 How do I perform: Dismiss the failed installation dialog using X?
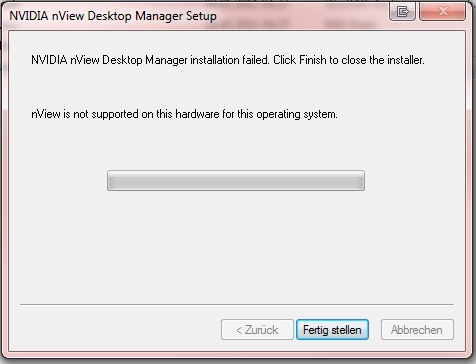coord(442,12)
